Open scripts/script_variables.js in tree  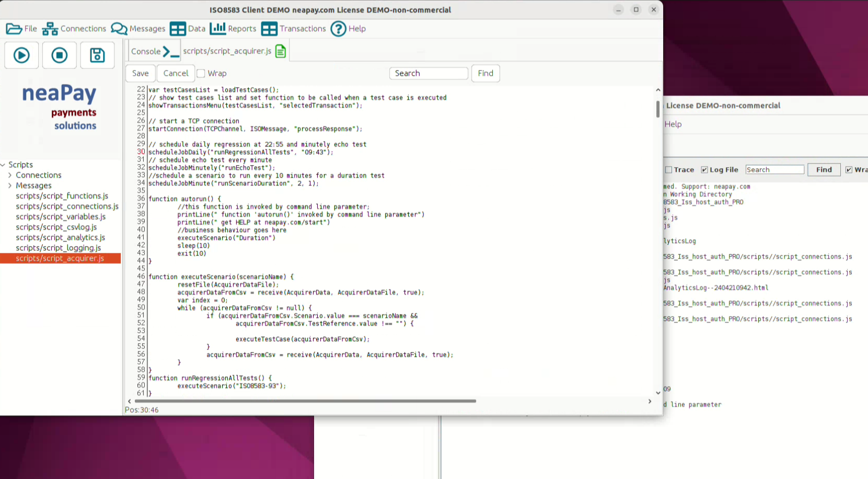(x=61, y=217)
